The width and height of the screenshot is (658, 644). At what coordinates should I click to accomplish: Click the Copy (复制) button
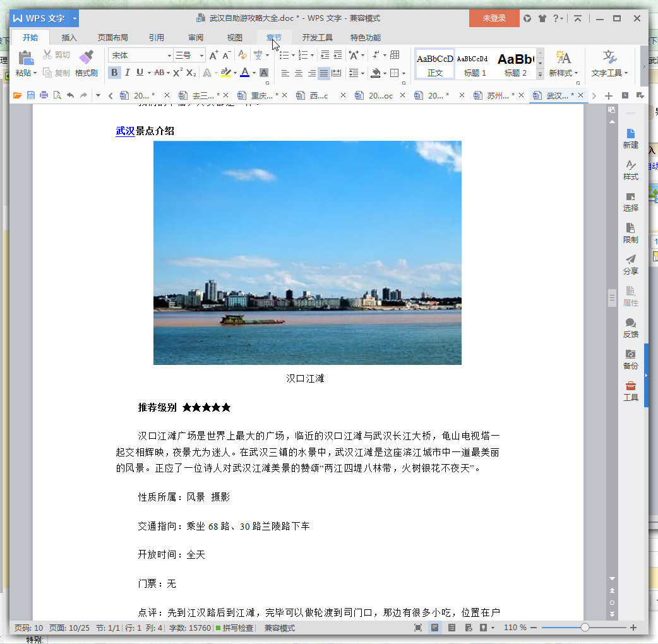click(x=56, y=73)
